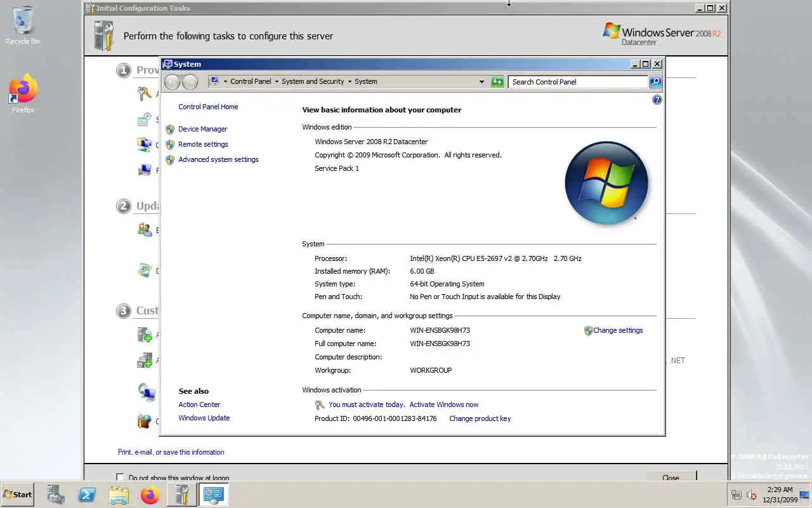
Task: Open Action Center link
Action: [199, 404]
